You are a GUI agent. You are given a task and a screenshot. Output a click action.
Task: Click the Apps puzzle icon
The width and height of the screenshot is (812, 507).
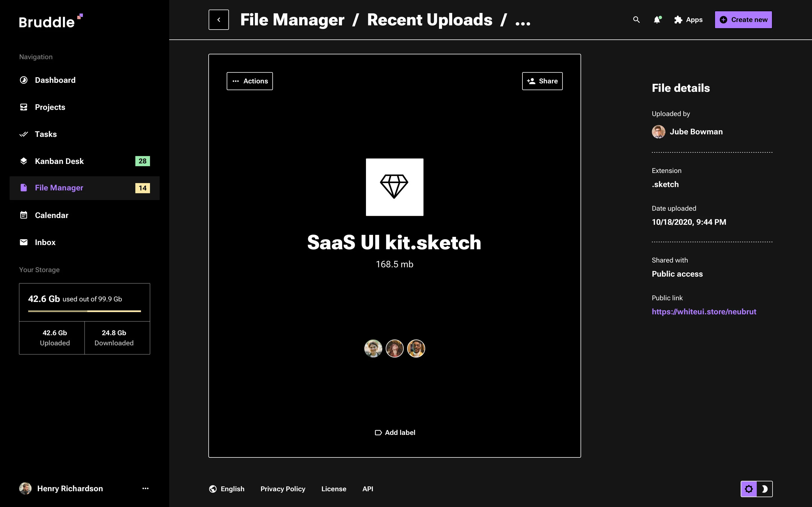click(678, 20)
